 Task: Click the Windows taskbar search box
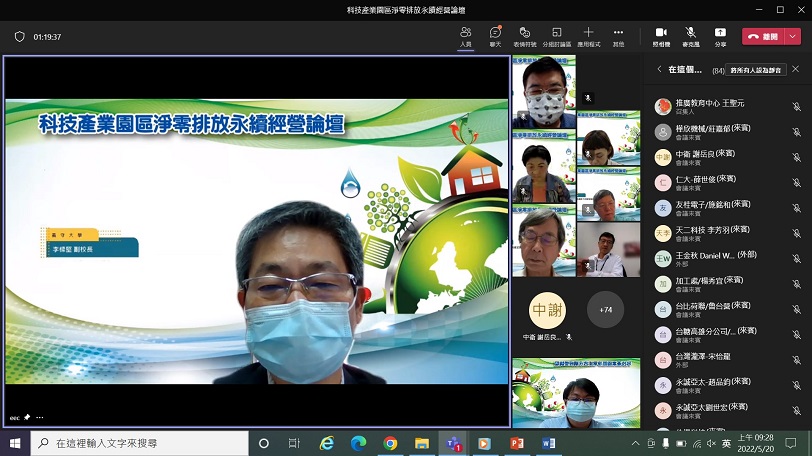coord(140,443)
